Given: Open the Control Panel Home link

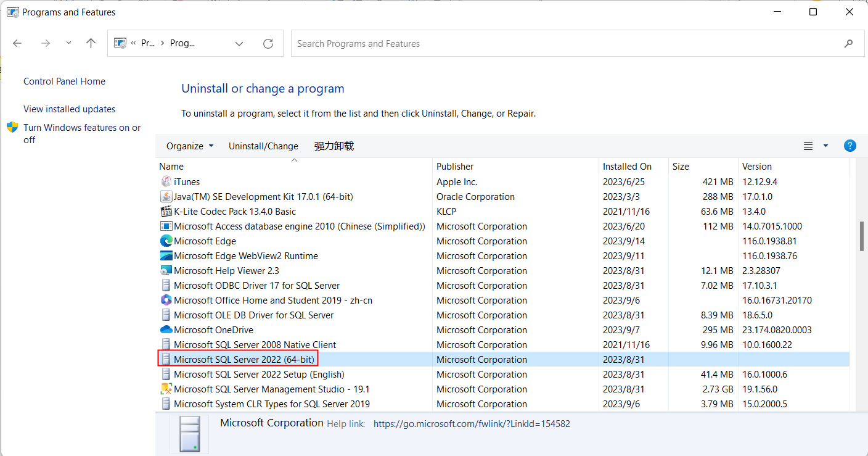Looking at the screenshot, I should point(64,81).
